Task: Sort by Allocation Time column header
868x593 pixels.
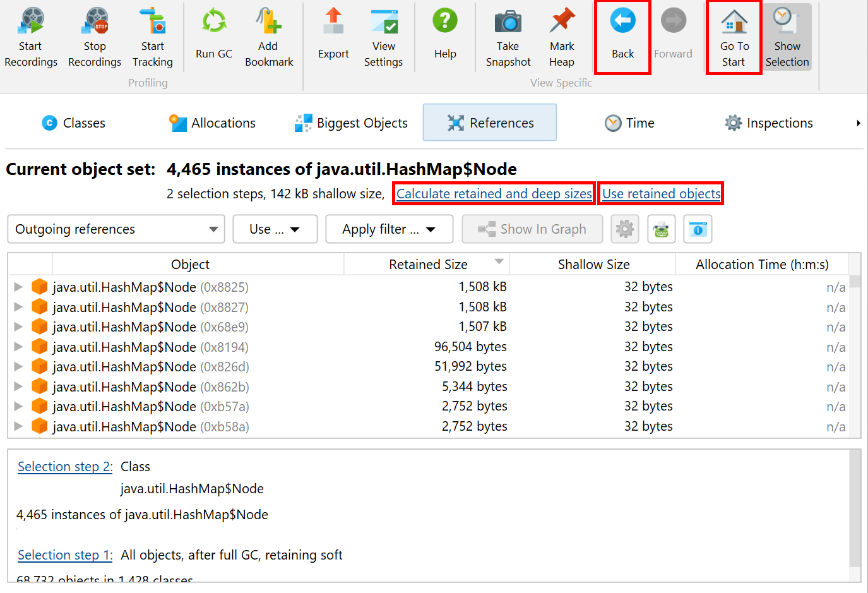Action: [762, 265]
